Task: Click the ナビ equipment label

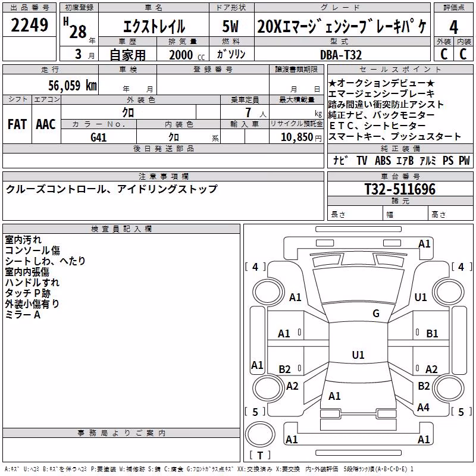Action: (x=339, y=160)
